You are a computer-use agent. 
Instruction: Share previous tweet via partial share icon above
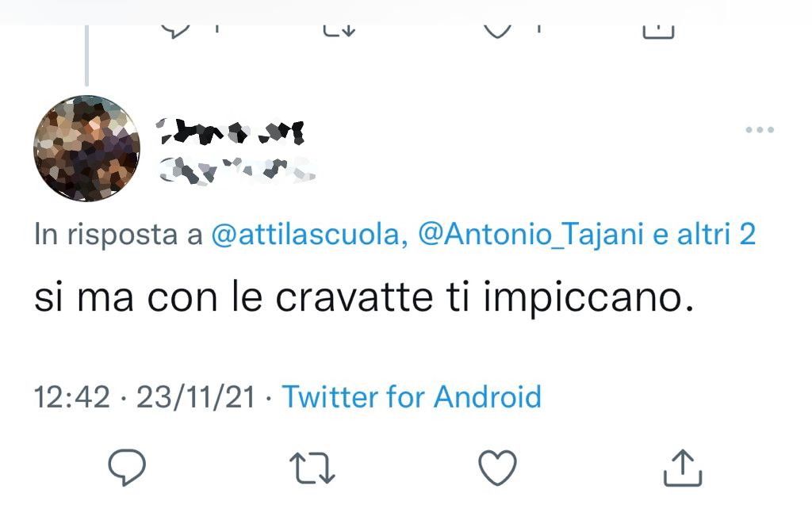point(657,31)
